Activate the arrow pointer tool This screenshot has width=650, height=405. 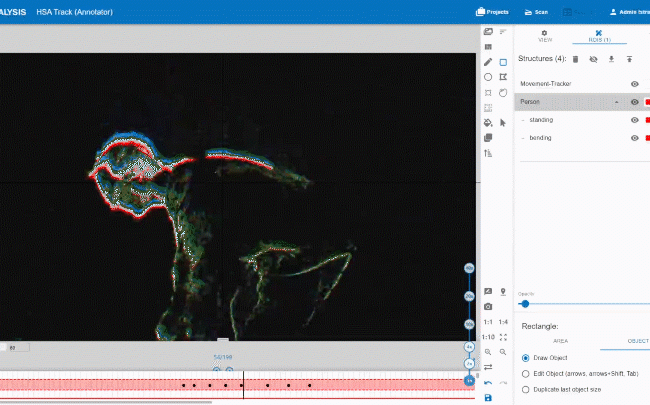(503, 122)
